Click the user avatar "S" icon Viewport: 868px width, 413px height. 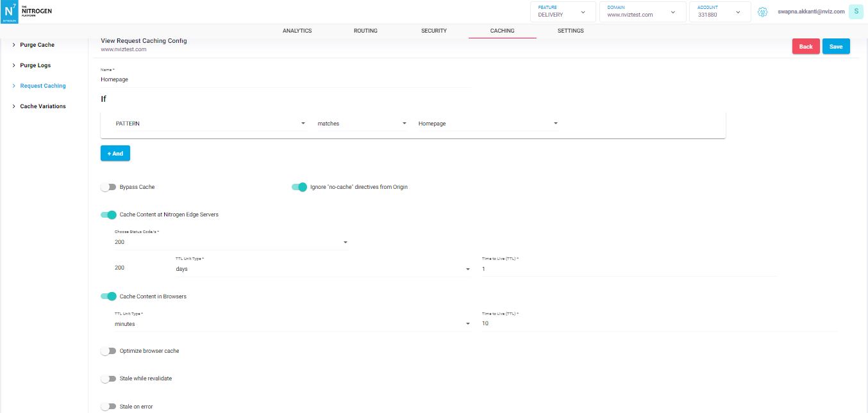(856, 12)
